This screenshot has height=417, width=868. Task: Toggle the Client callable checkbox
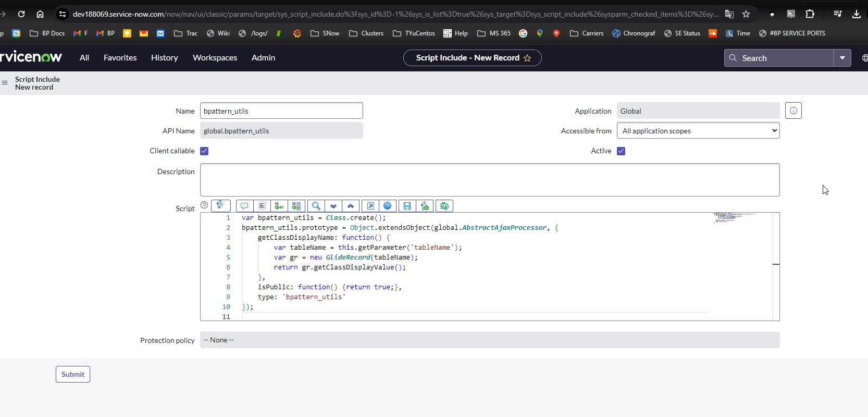tap(204, 151)
